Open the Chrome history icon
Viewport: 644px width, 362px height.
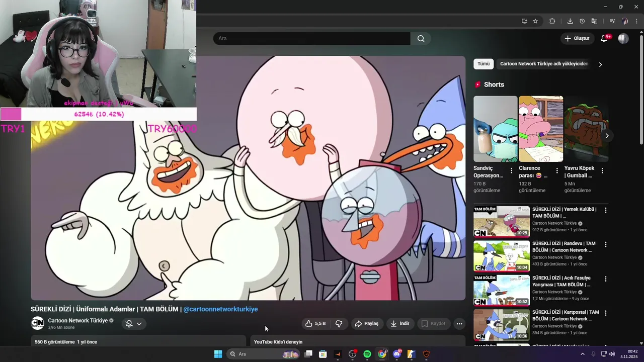click(x=582, y=21)
